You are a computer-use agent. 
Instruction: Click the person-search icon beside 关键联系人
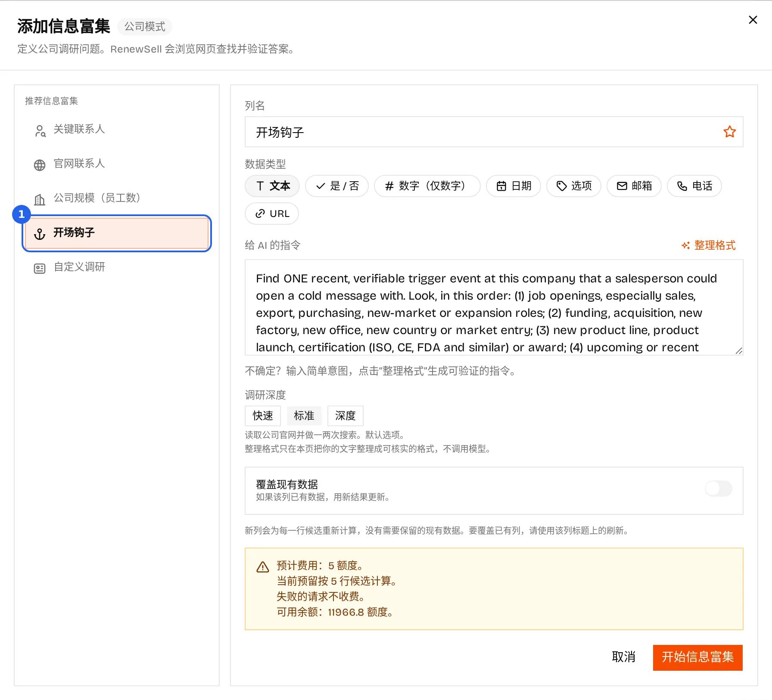point(40,130)
